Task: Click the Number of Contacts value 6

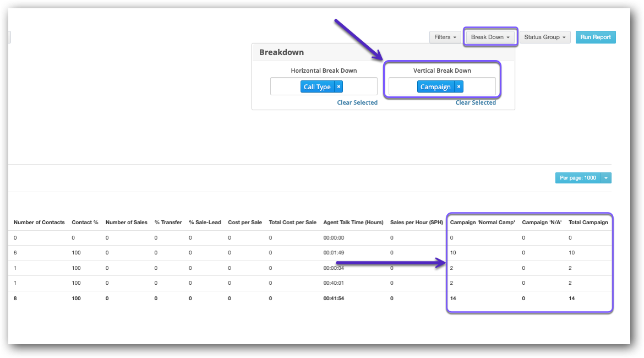Action: (x=15, y=253)
